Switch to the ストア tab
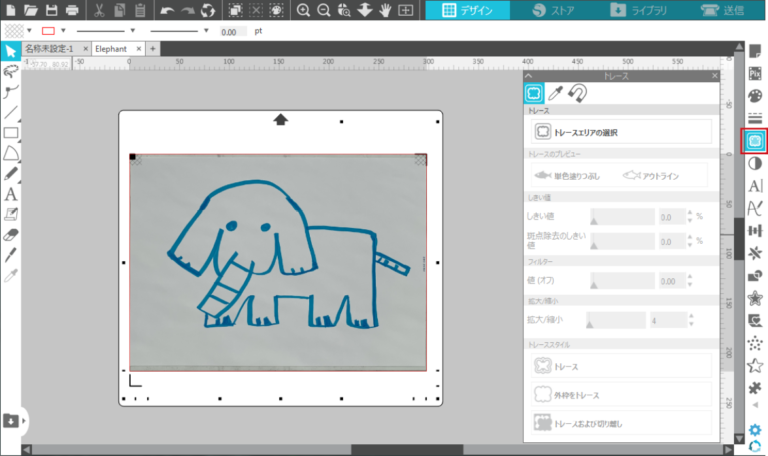The height and width of the screenshot is (456, 768). (x=552, y=10)
